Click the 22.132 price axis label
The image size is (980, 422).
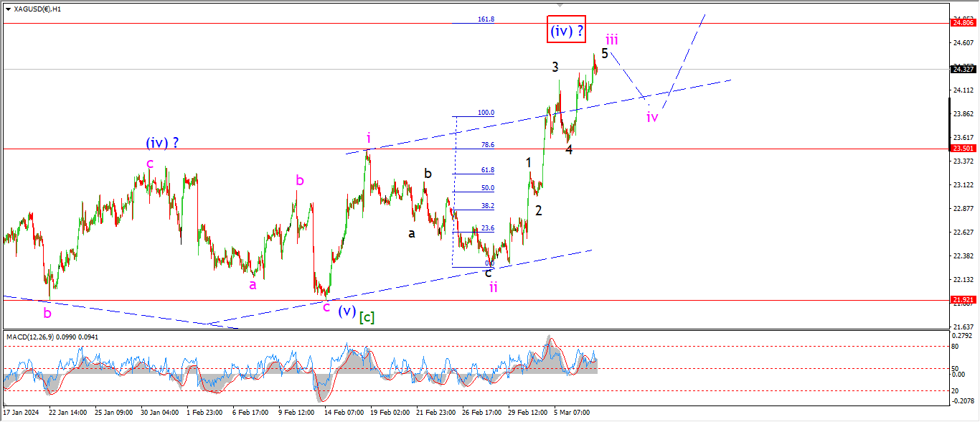pos(963,280)
